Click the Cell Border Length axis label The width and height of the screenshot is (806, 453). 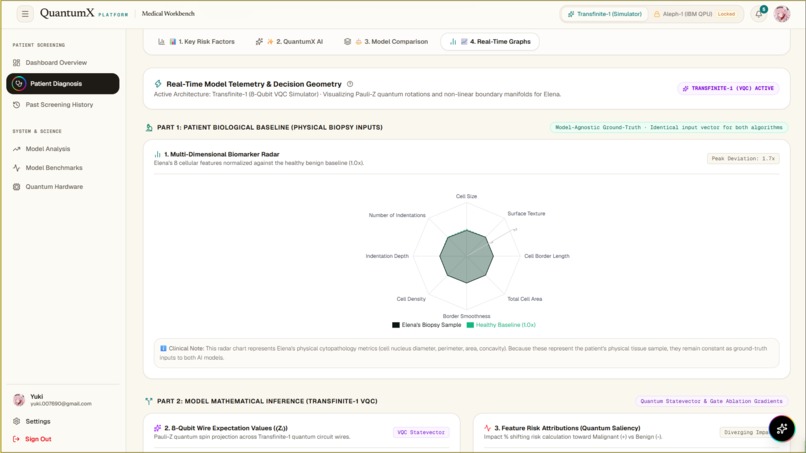546,256
